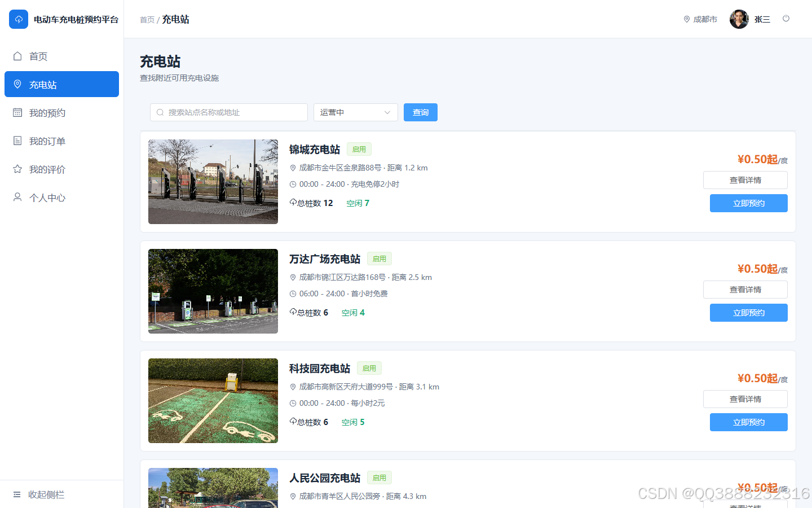
Task: Click the clock icon for 万达广场充电站
Action: (293, 294)
